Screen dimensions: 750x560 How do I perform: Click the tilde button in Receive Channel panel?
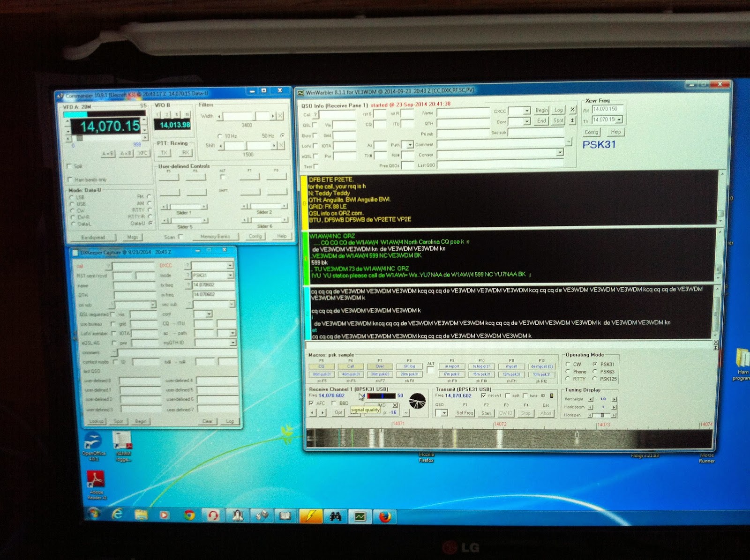pos(405,413)
